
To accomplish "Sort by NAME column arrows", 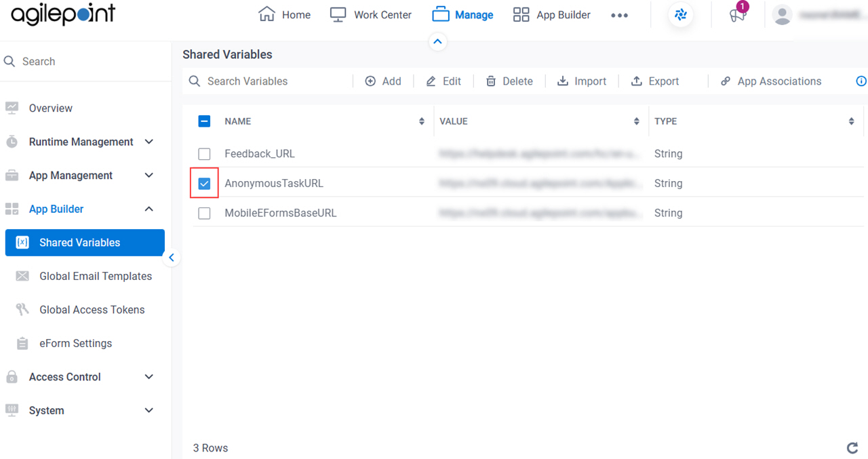I will 422,121.
